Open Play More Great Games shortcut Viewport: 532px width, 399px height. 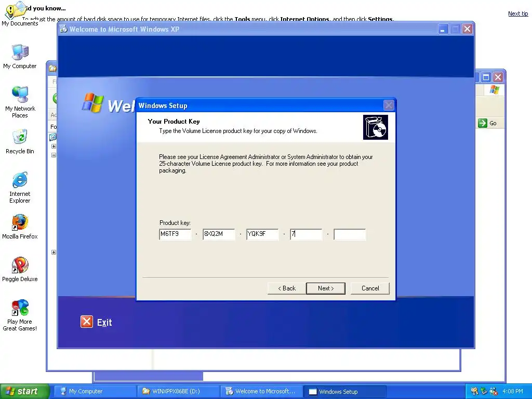(20, 315)
